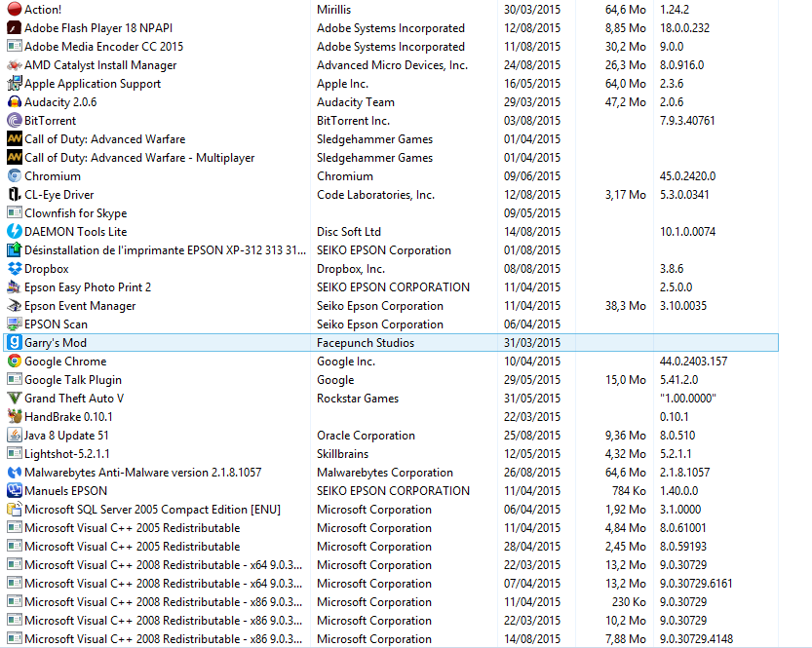Click the Grand Theft Auto V icon
Screen dimensions: 812x648
pyautogui.click(x=15, y=398)
